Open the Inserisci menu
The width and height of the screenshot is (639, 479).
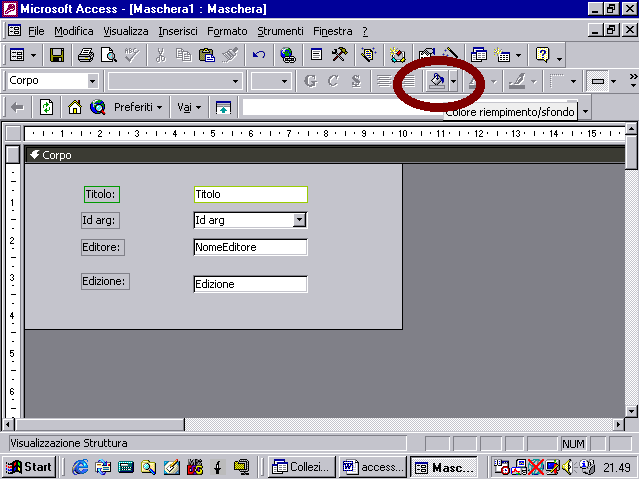pos(178,31)
